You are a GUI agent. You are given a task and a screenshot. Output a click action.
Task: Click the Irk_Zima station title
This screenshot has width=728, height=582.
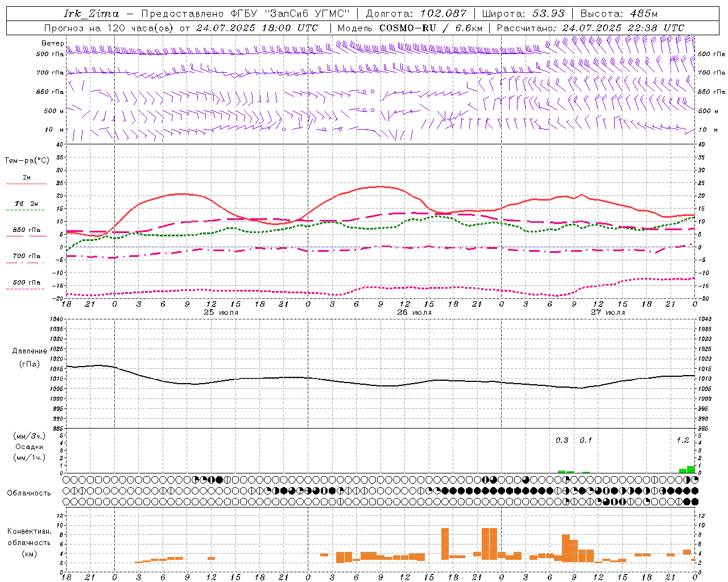(x=92, y=14)
